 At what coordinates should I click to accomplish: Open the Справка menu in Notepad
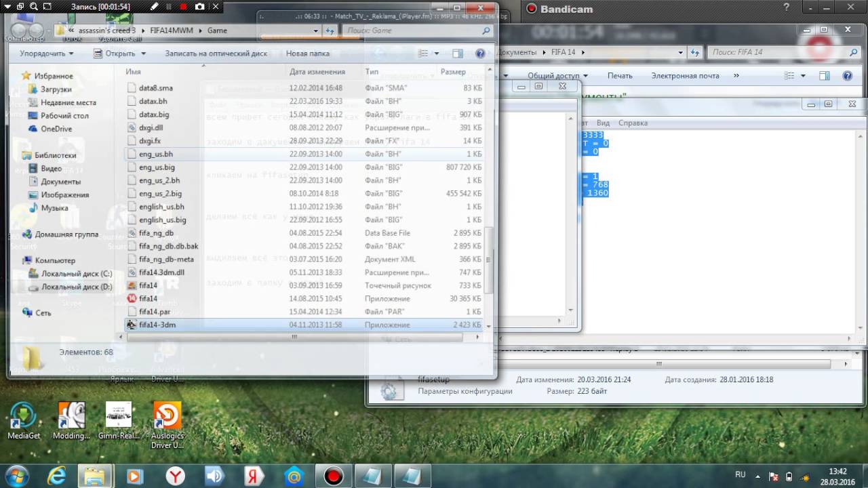click(633, 123)
